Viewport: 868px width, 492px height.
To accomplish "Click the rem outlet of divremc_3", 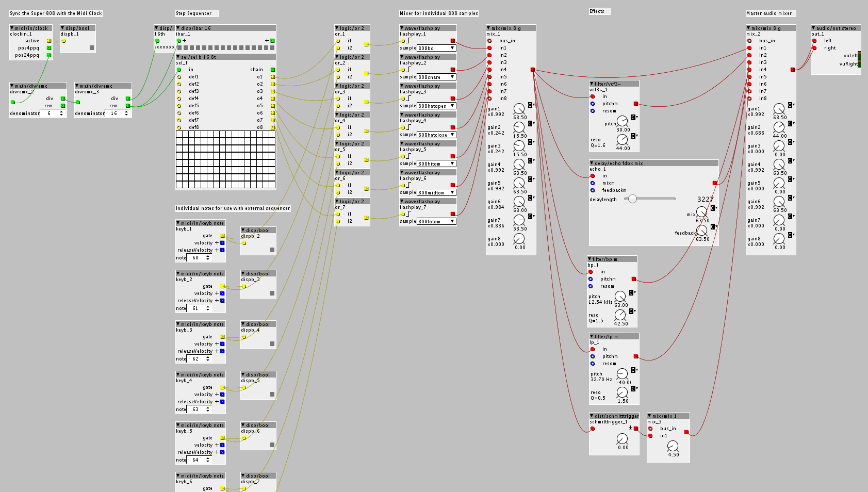I will click(x=128, y=106).
